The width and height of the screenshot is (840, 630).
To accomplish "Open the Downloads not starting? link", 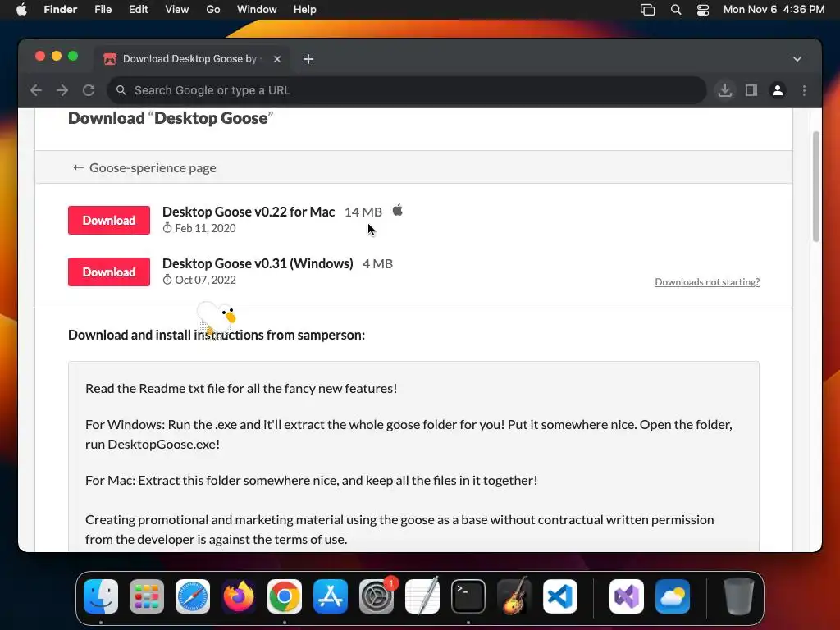I will (x=707, y=282).
